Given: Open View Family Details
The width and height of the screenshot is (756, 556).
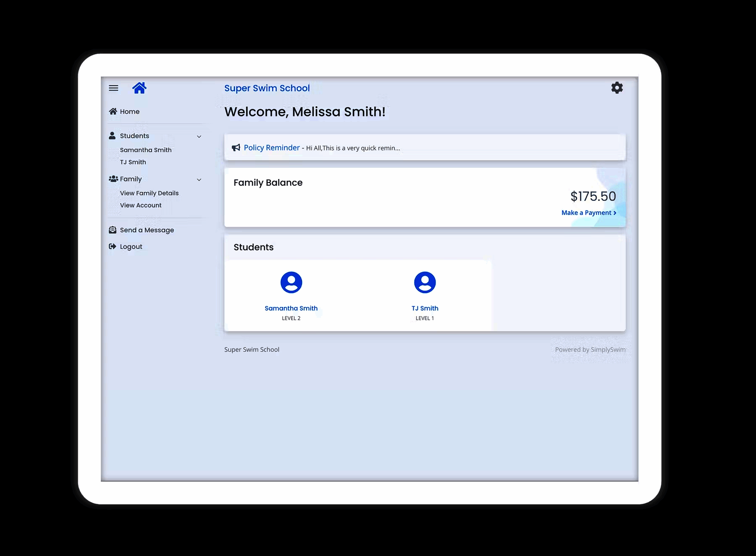Looking at the screenshot, I should coord(149,193).
